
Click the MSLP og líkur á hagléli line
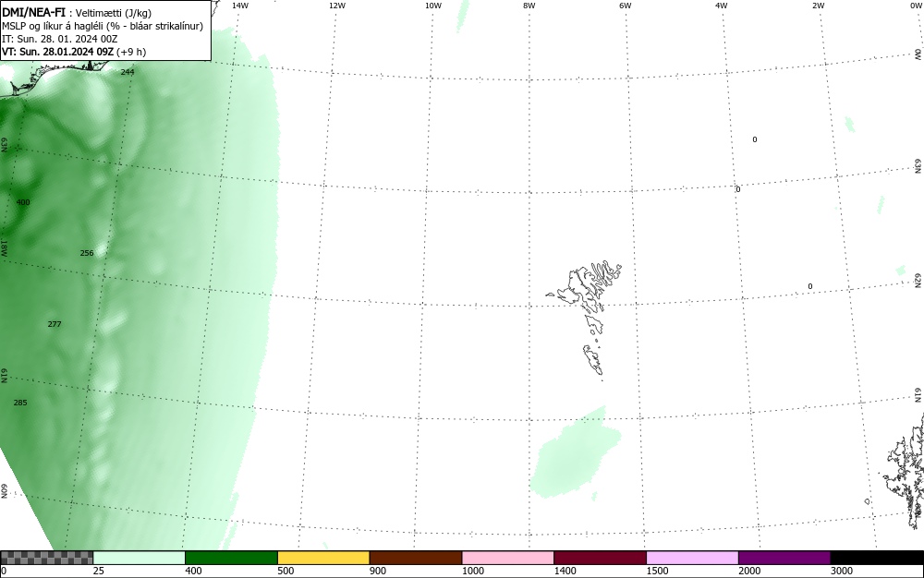pos(103,26)
